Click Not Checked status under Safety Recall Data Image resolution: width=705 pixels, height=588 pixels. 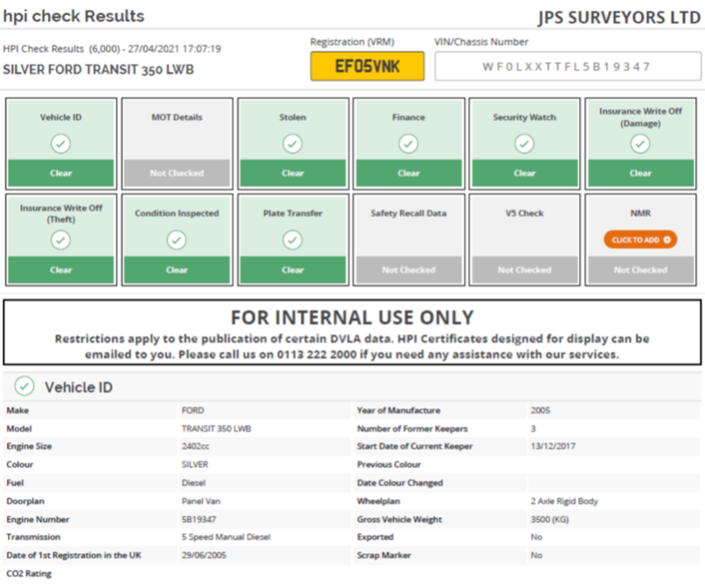409,270
